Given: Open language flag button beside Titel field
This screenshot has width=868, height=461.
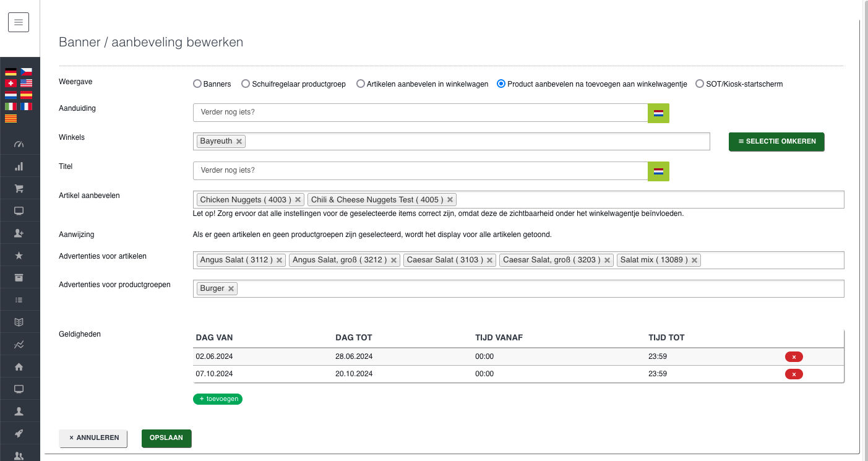Looking at the screenshot, I should (658, 171).
